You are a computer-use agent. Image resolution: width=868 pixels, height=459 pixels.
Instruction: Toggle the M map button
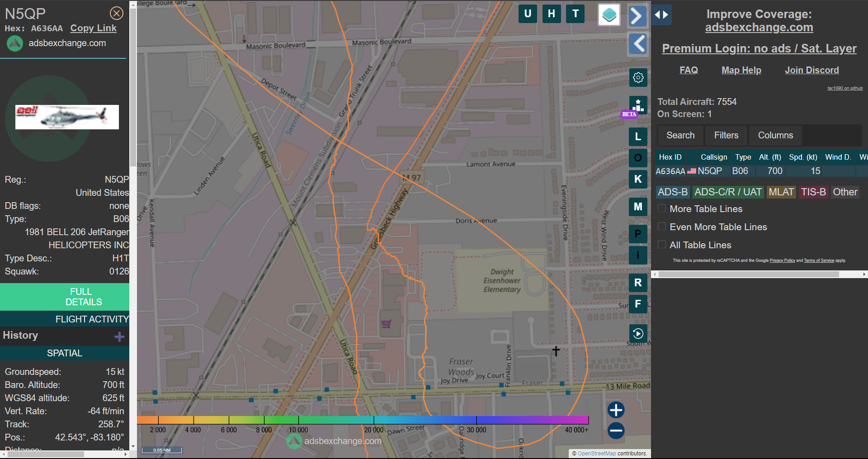coord(638,207)
